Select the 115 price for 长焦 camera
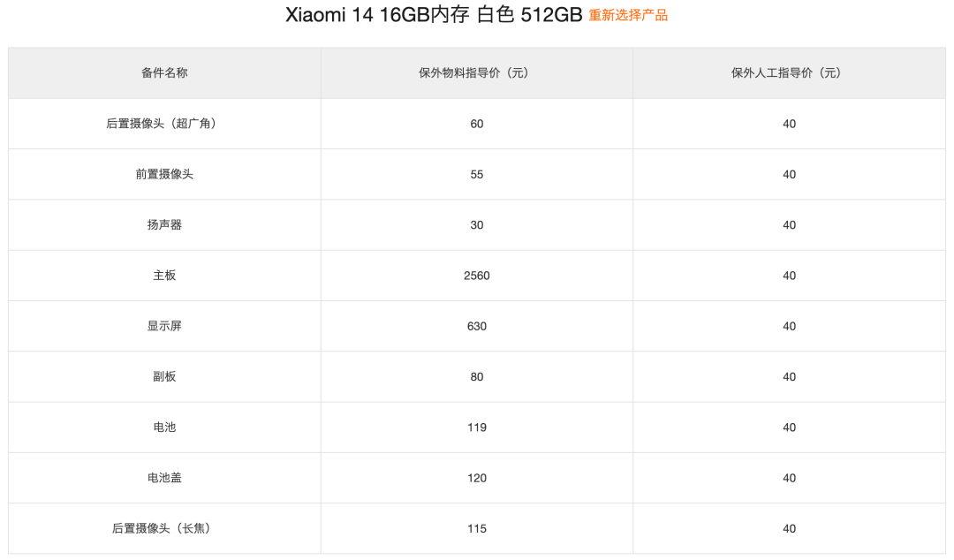Screen dimensions: 954x560 pos(477,528)
